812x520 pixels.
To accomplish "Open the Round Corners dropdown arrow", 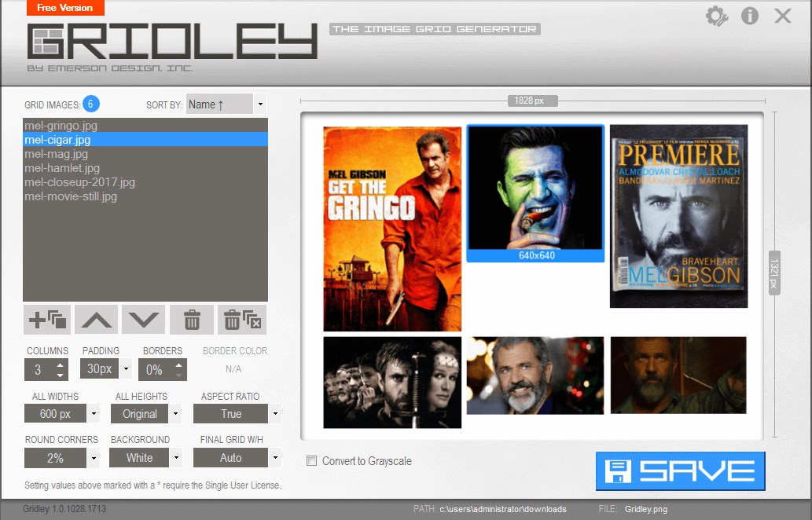I will (x=94, y=458).
